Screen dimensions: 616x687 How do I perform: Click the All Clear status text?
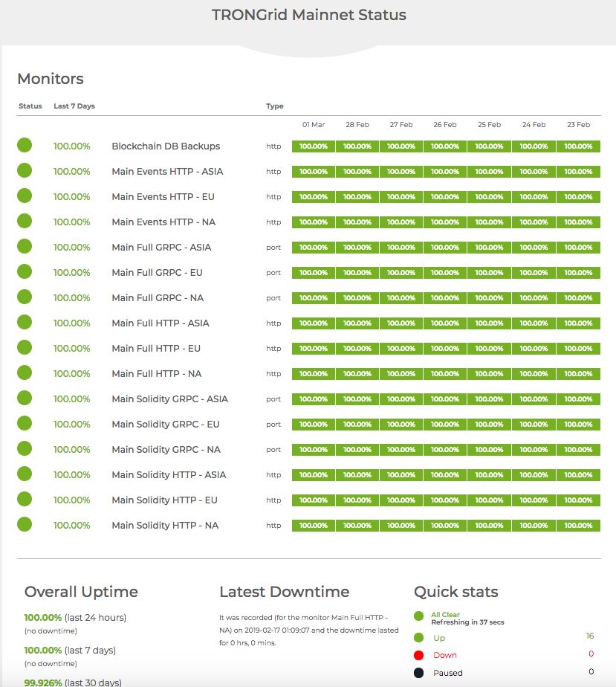click(x=445, y=615)
